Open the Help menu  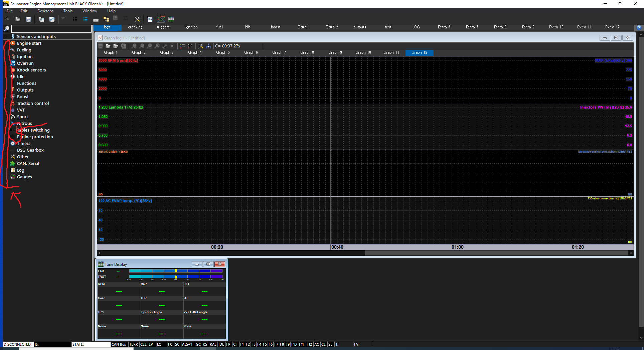pyautogui.click(x=111, y=11)
